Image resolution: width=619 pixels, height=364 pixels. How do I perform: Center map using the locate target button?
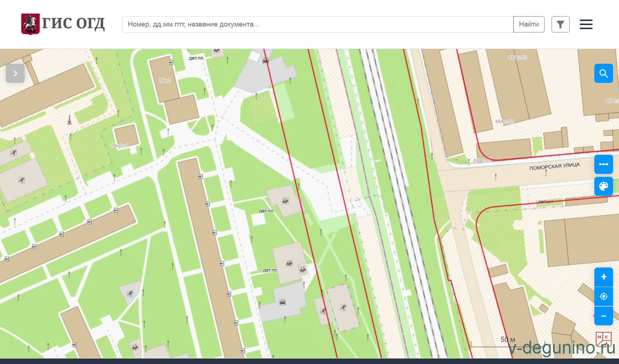(x=603, y=297)
